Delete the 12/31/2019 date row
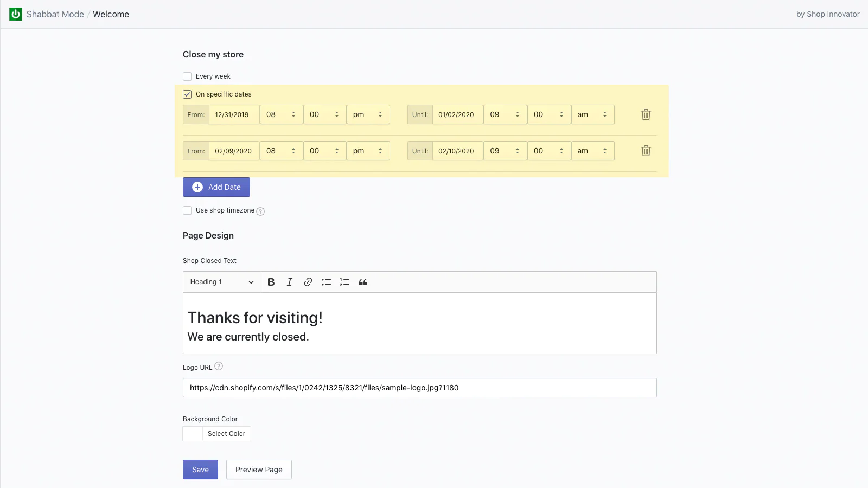The width and height of the screenshot is (868, 488). tap(646, 114)
